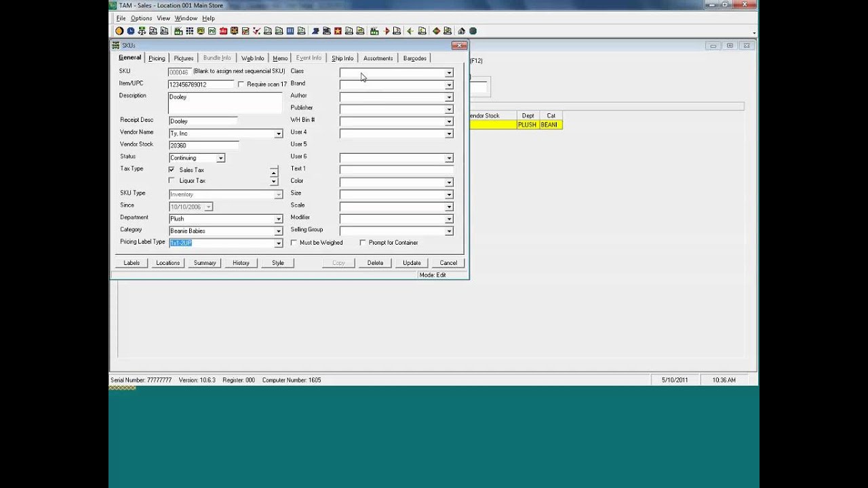Check the Must be Weighed option

(x=294, y=242)
